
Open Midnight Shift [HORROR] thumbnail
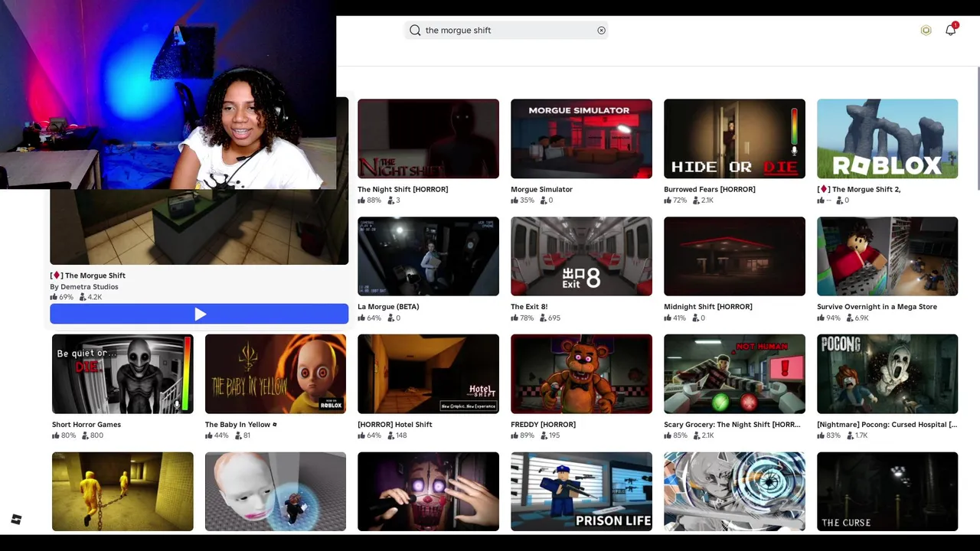(734, 256)
